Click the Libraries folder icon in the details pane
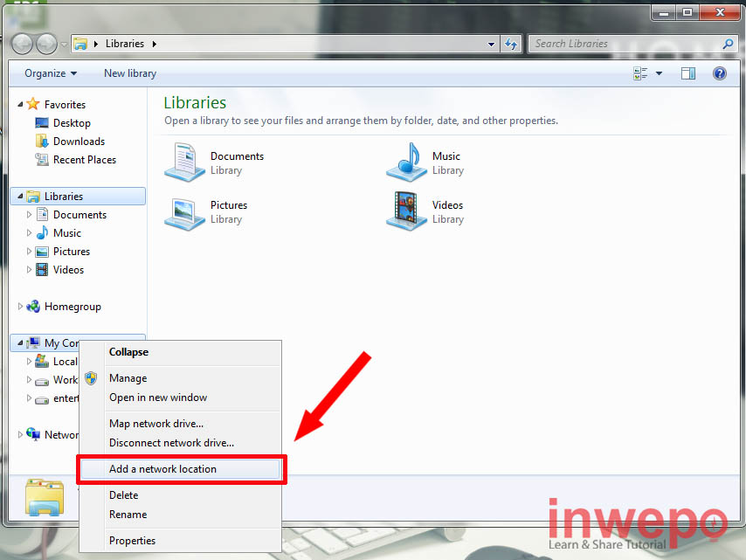This screenshot has width=746, height=560. [45, 497]
